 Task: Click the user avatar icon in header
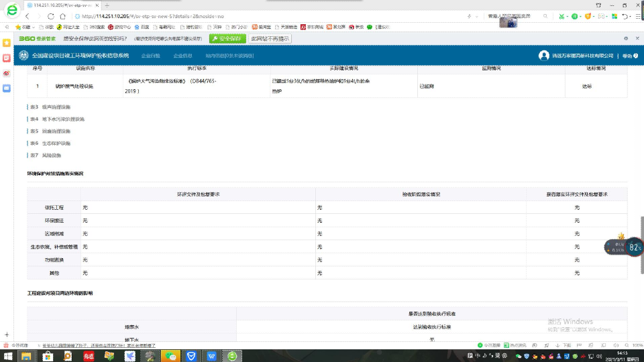click(543, 55)
